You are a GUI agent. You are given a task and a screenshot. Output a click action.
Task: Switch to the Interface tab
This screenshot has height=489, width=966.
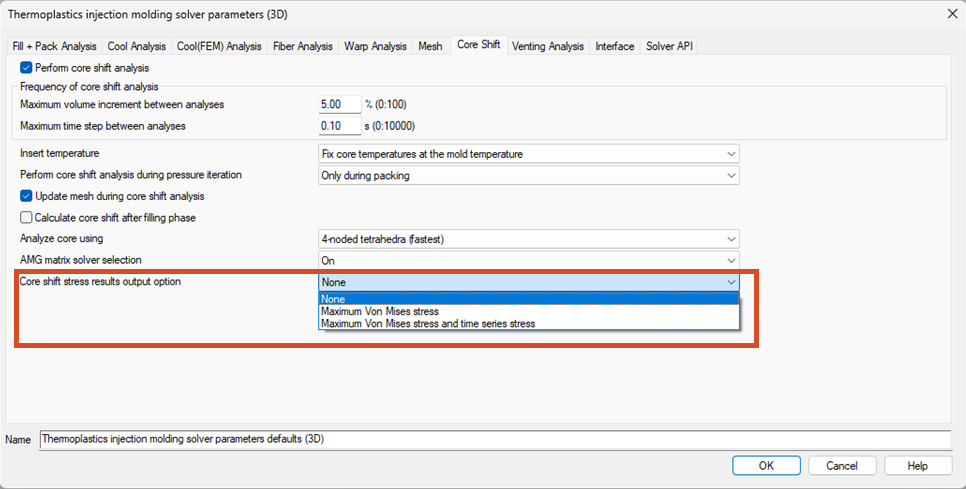614,46
